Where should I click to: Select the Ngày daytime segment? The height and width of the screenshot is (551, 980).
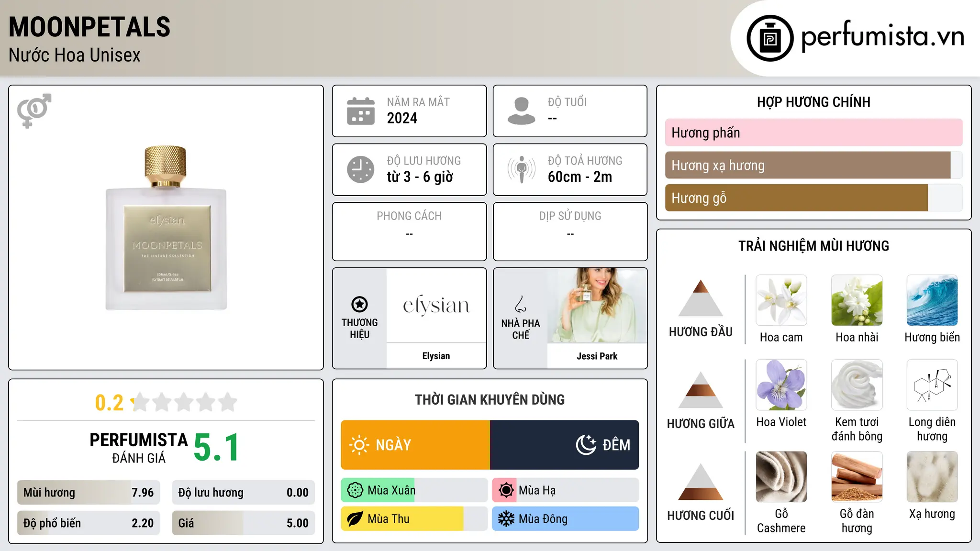[x=415, y=445]
